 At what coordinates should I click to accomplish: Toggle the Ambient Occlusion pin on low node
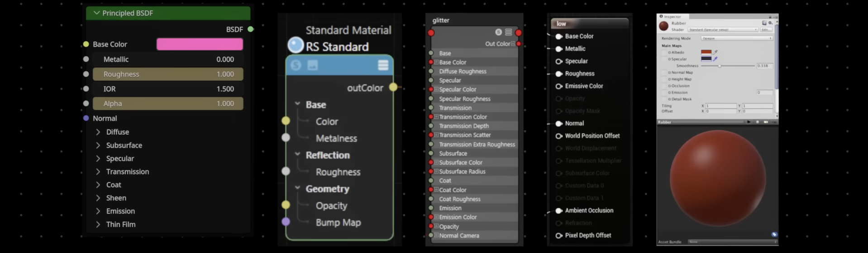559,210
